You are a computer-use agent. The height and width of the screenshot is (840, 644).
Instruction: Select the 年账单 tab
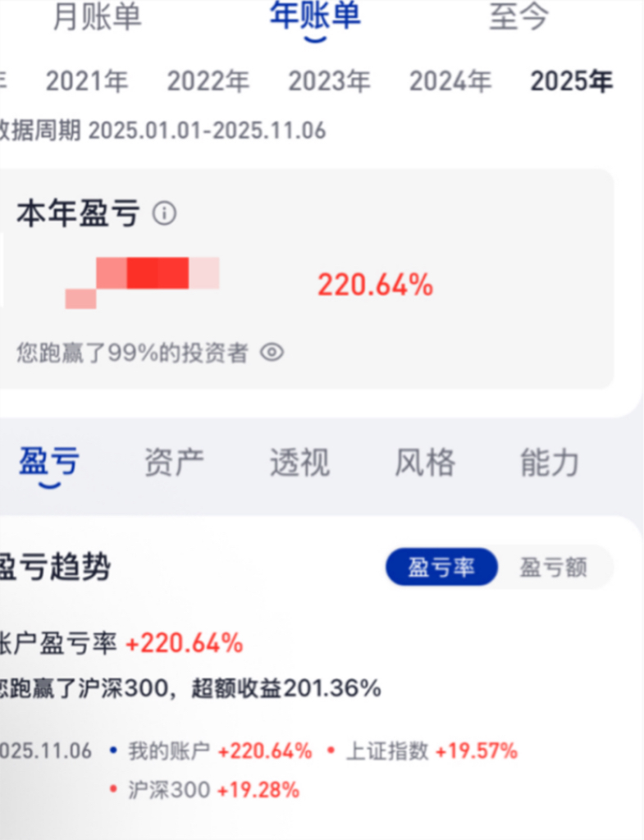coord(315,17)
